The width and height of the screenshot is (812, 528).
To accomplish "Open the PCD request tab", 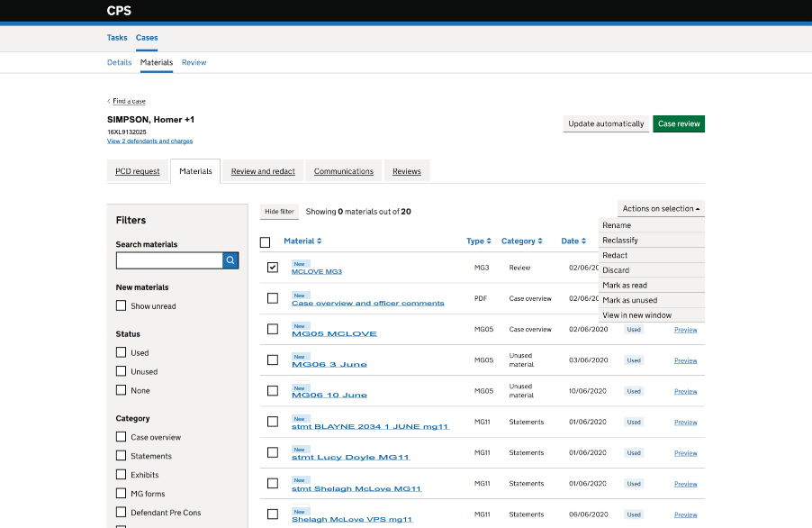I will click(x=137, y=171).
